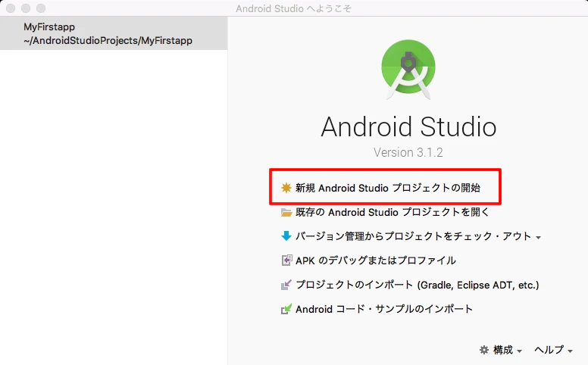
Task: Expand the version control checkout dropdown arrow
Action: [x=538, y=238]
